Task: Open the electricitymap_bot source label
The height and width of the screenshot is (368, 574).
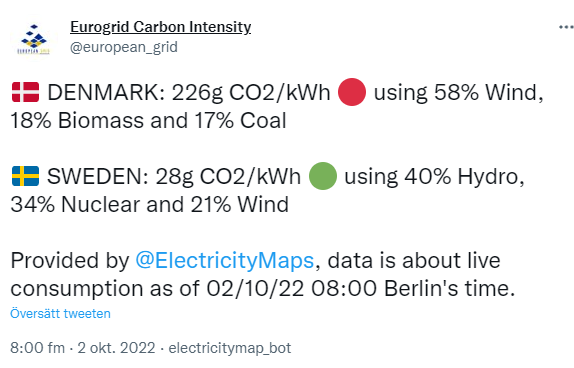Action: 230,348
